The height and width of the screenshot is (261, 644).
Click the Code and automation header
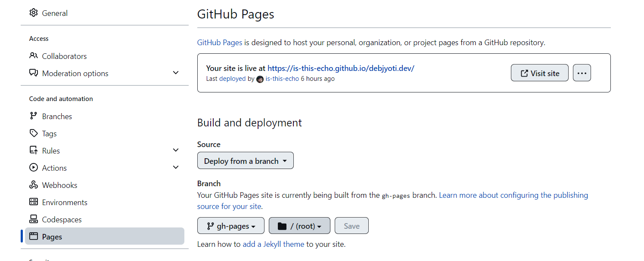coord(61,99)
